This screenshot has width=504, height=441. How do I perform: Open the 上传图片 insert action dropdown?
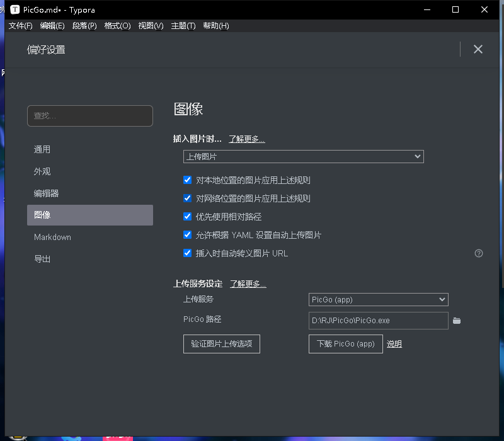[x=303, y=156]
